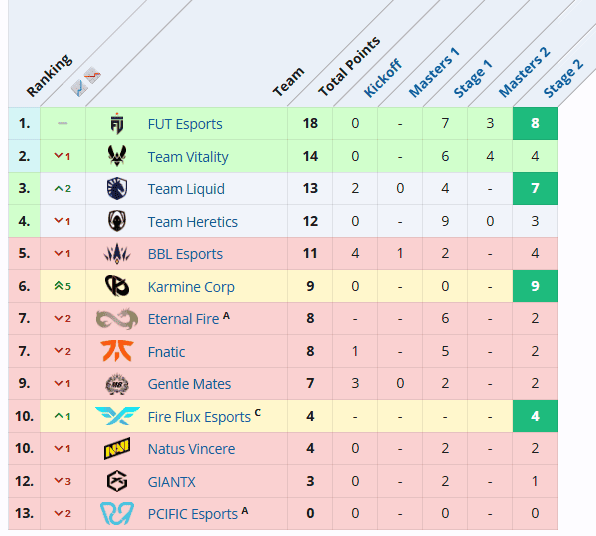Image resolution: width=596 pixels, height=536 pixels.
Task: Open the Masters 1 header link
Action: coord(434,72)
